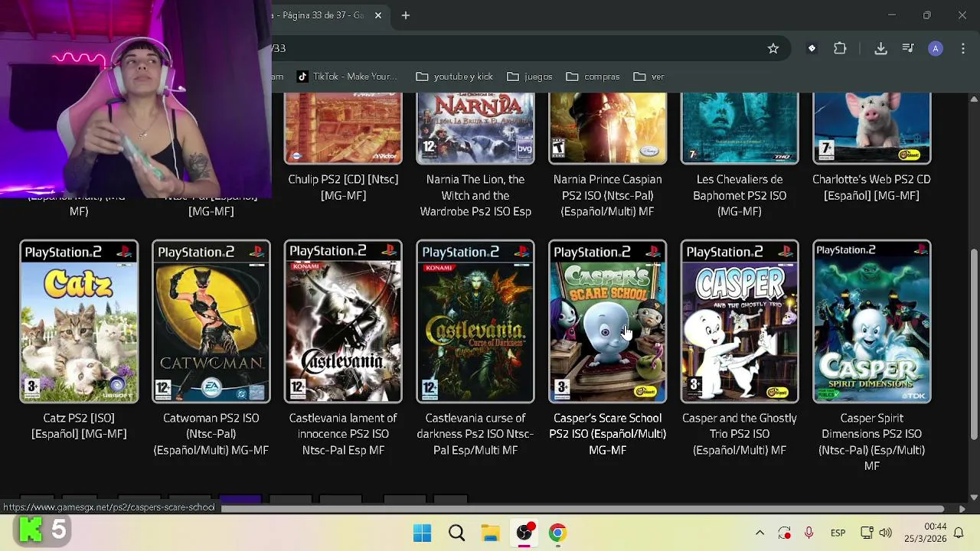This screenshot has height=551, width=980.
Task: Click the horizontal scrollbar thumb
Action: [582, 508]
